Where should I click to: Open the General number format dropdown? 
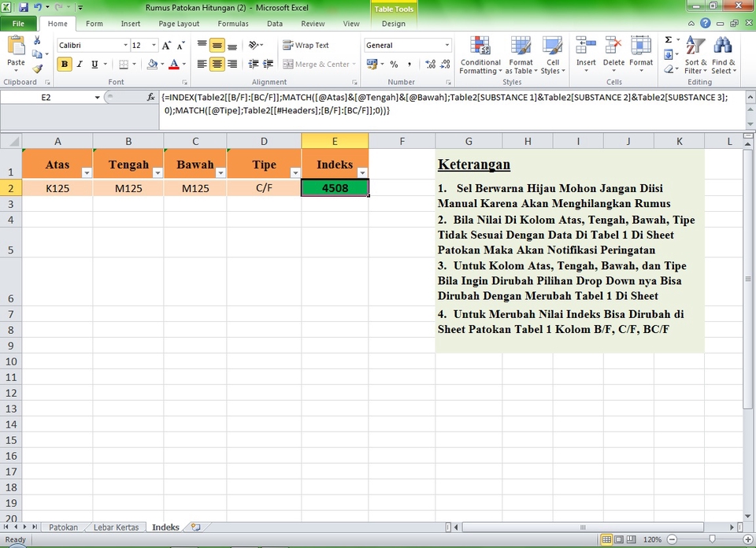[x=447, y=46]
